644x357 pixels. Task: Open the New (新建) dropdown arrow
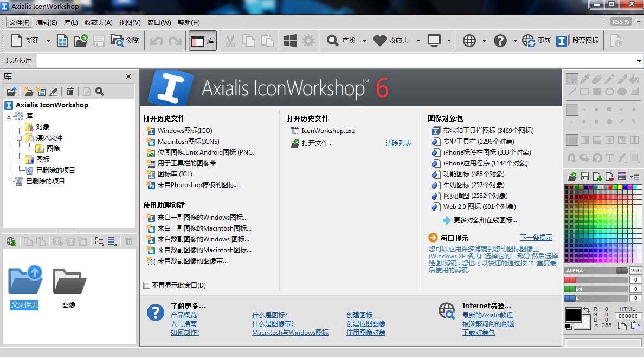click(x=48, y=41)
